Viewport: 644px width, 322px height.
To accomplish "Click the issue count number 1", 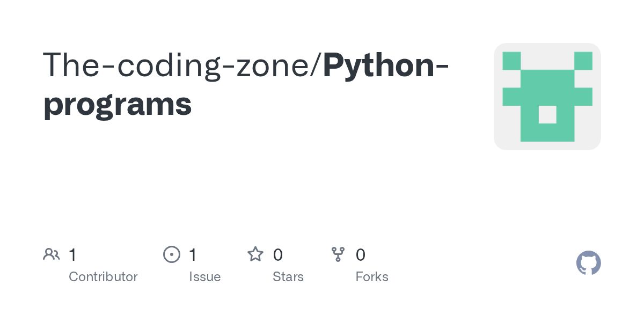I will (193, 254).
